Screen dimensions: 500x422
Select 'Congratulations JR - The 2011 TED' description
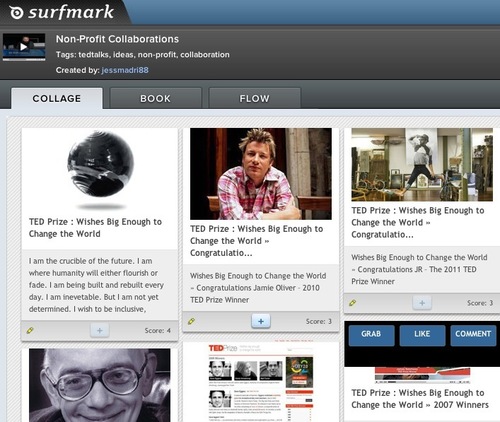417,269
